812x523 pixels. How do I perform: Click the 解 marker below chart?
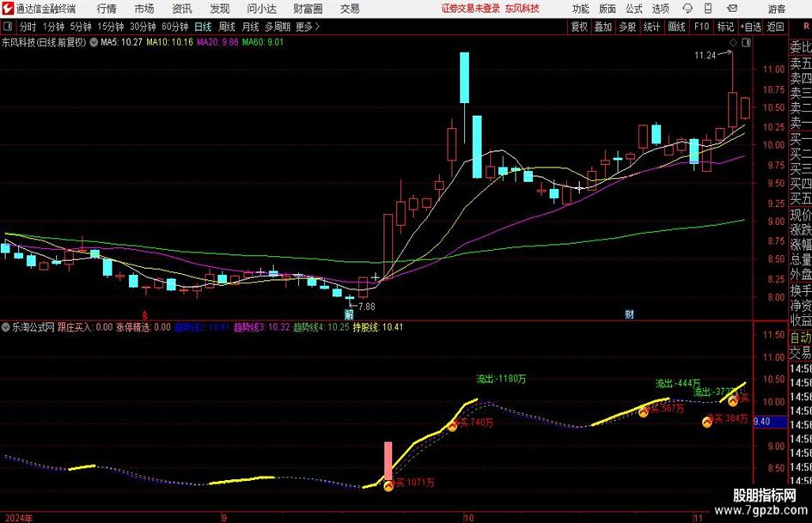click(349, 314)
